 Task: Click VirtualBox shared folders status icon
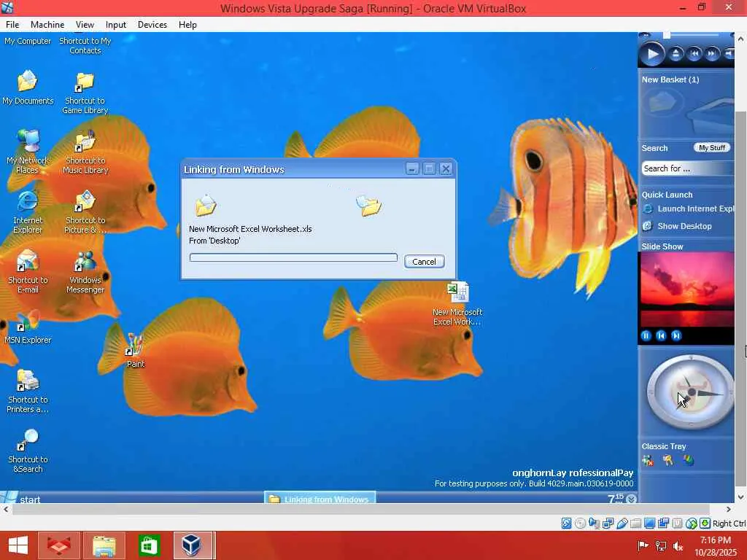pos(635,524)
